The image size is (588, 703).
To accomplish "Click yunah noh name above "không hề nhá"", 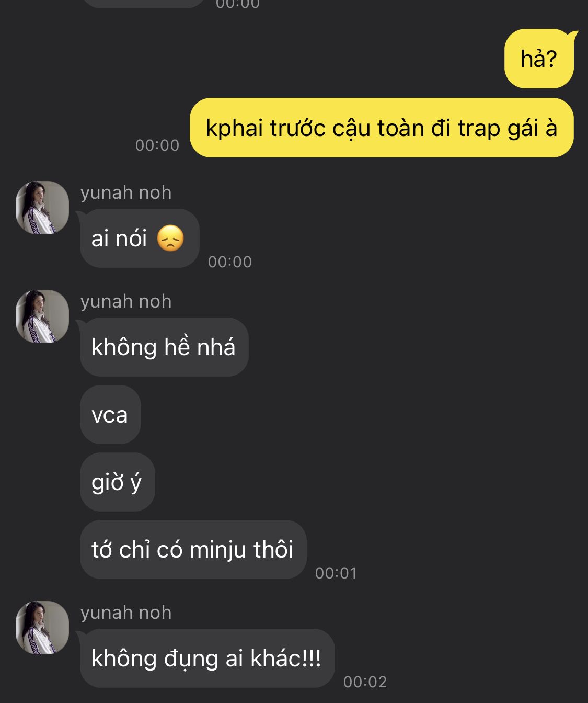I will [x=126, y=301].
